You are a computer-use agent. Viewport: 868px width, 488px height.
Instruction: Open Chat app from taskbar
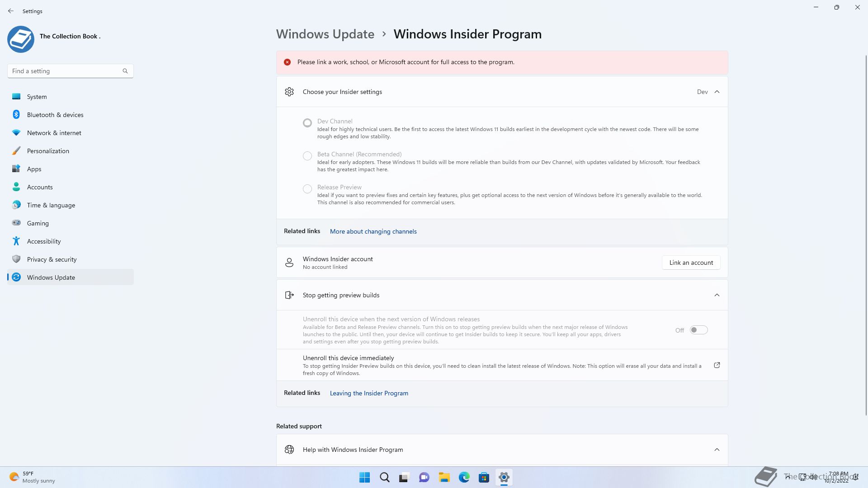tap(424, 477)
